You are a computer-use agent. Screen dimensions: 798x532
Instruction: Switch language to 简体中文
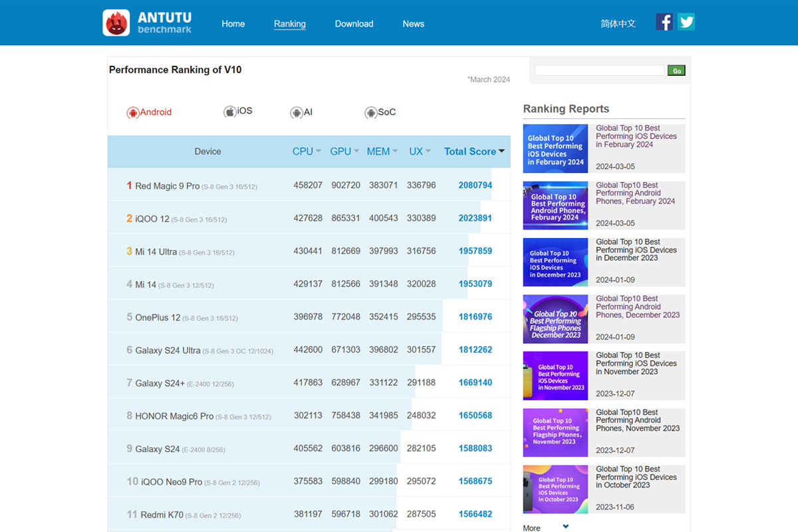(618, 23)
